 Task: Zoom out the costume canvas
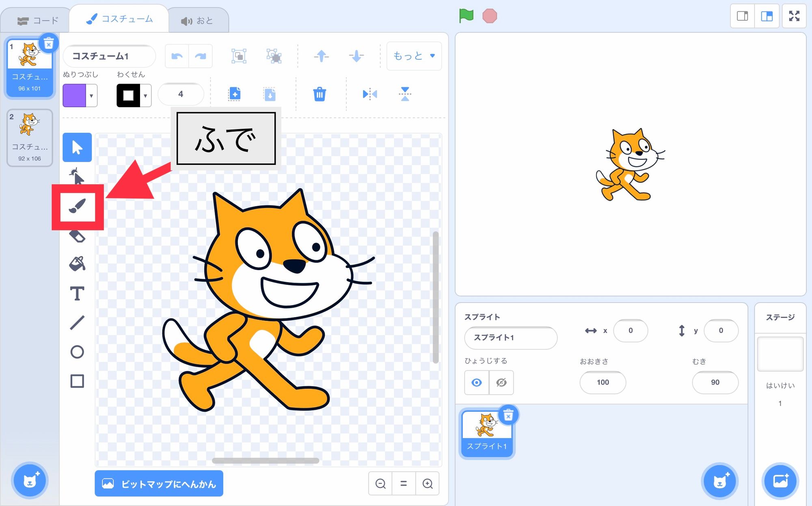pyautogui.click(x=380, y=484)
